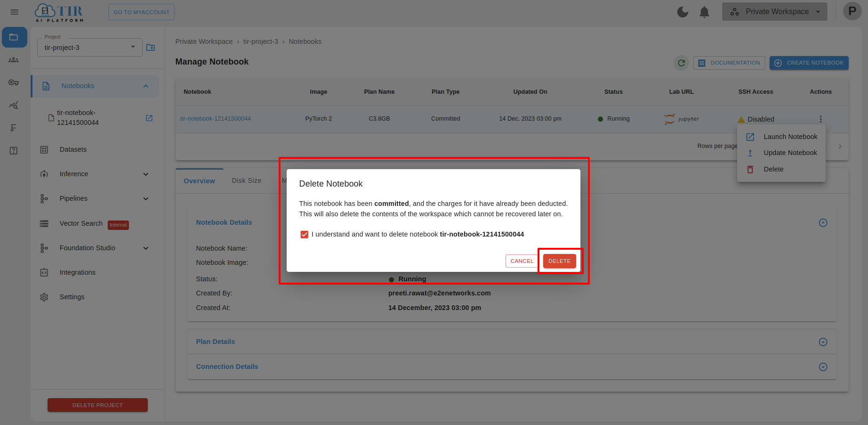This screenshot has height=425, width=868.
Task: Expand the Foundation Studio section
Action: click(x=146, y=248)
